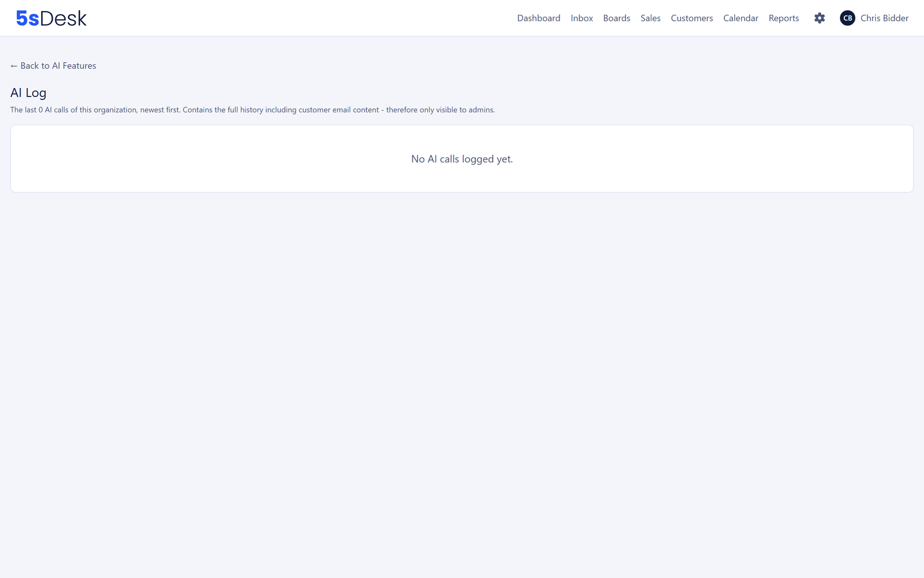
Task: Open the Chris Bidder user menu
Action: [884, 18]
